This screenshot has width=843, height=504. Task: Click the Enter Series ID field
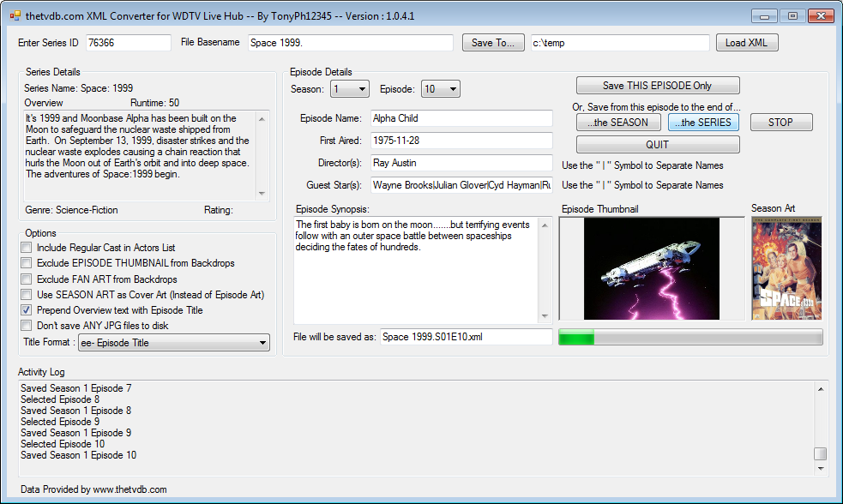[129, 43]
